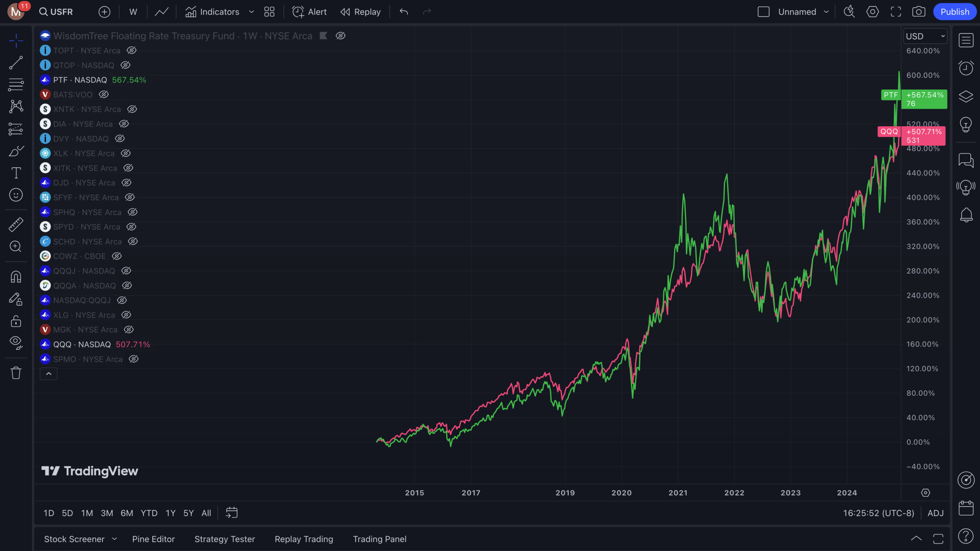Image resolution: width=980 pixels, height=551 pixels.
Task: Open the notifications bell panel
Action: pos(966,215)
